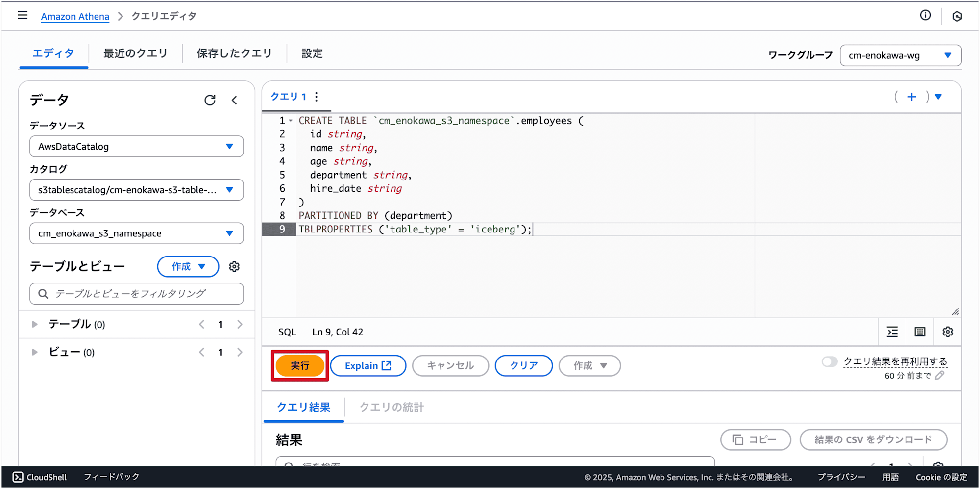980x489 pixels.
Task: Click the CloudShell icon
Action: (18, 477)
